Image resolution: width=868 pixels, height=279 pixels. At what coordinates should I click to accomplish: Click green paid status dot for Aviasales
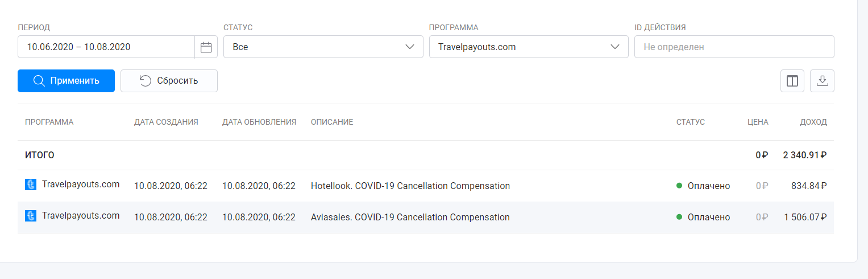[679, 217]
